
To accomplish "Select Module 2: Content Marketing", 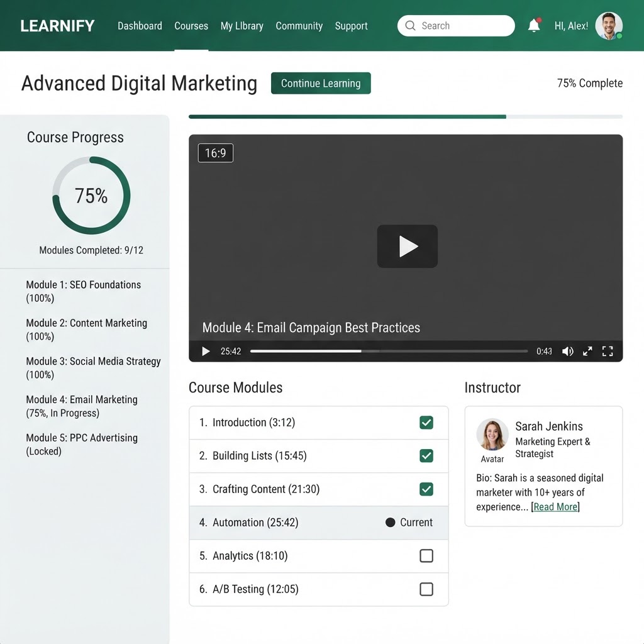I will [x=86, y=330].
